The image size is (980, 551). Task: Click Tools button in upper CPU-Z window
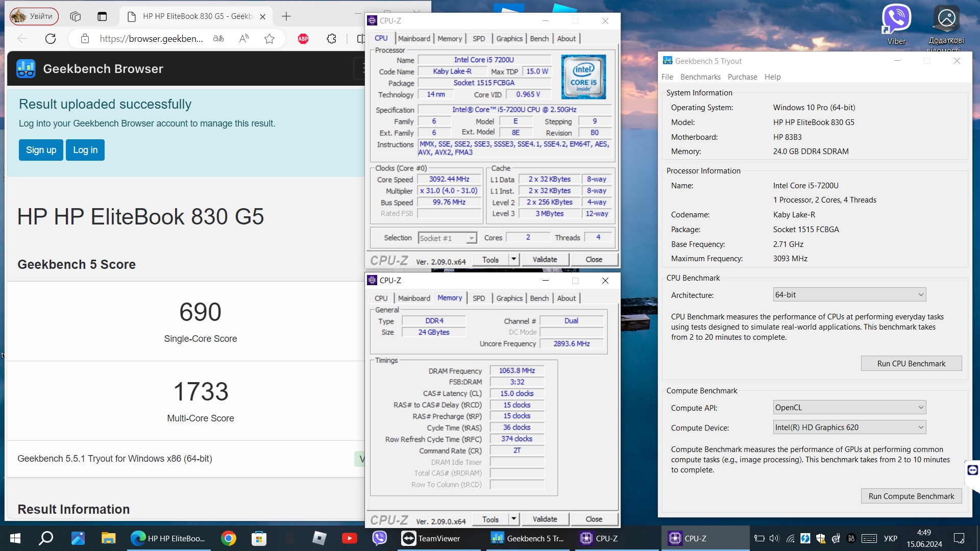coord(490,260)
